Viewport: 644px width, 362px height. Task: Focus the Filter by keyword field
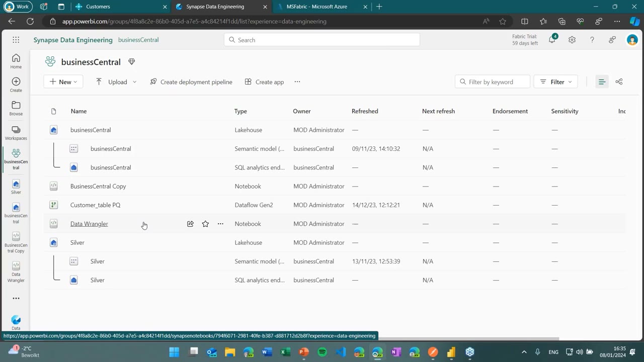[493, 81]
